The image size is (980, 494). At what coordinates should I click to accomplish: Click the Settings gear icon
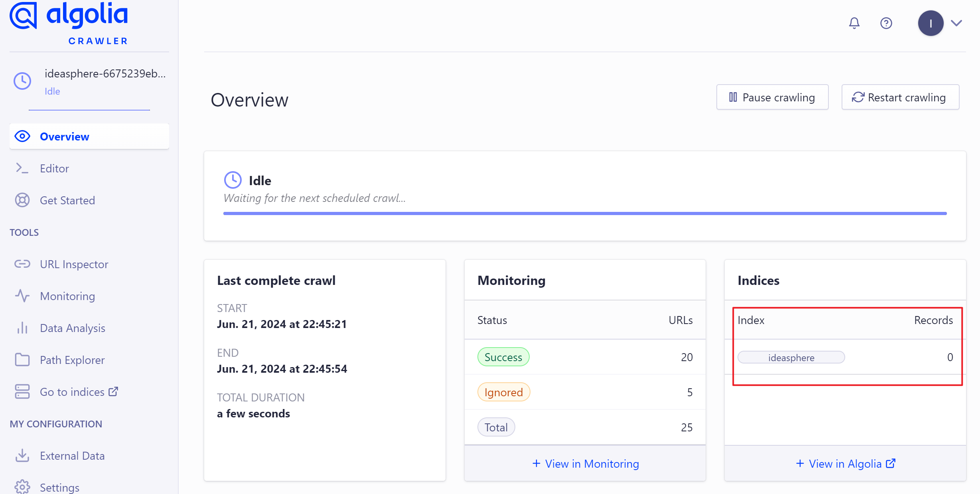tap(22, 487)
